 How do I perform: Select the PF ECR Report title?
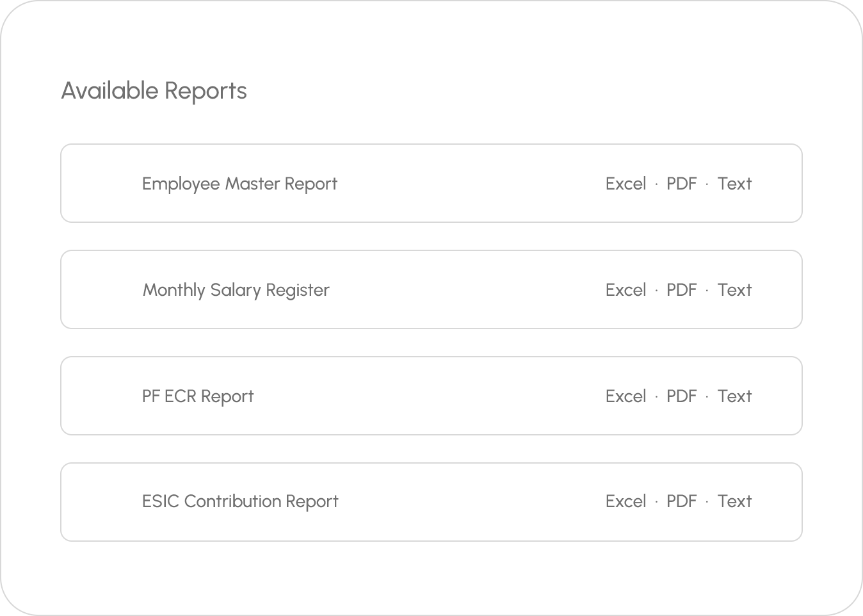198,396
